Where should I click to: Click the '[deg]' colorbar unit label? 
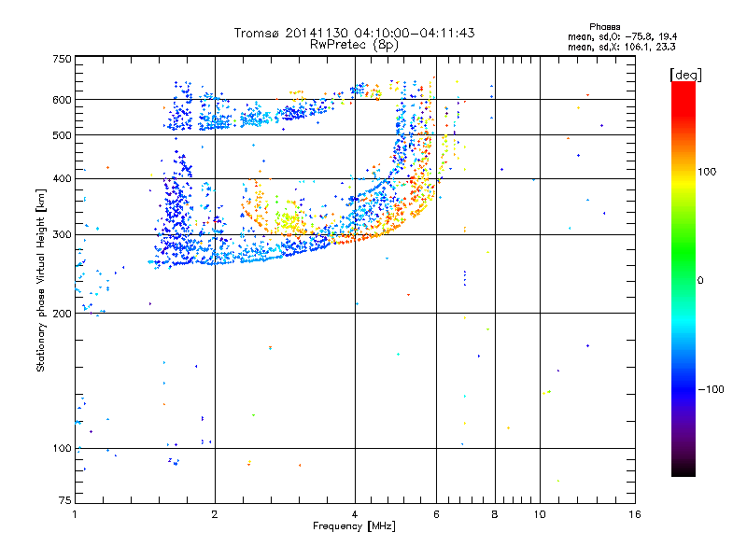(x=685, y=75)
